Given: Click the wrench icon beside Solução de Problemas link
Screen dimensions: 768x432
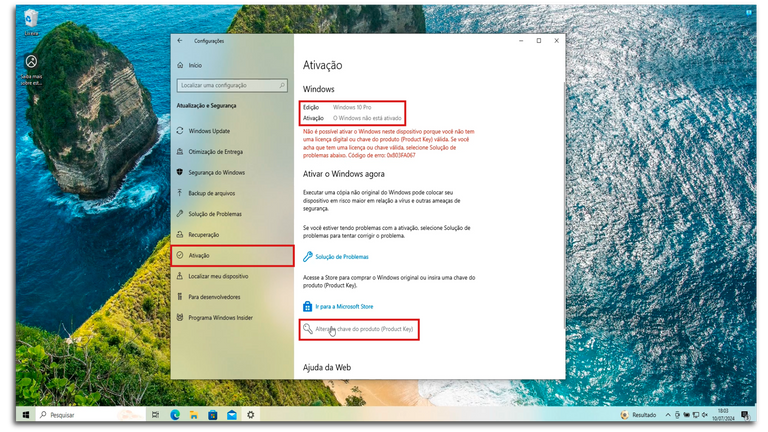Looking at the screenshot, I should pyautogui.click(x=308, y=256).
